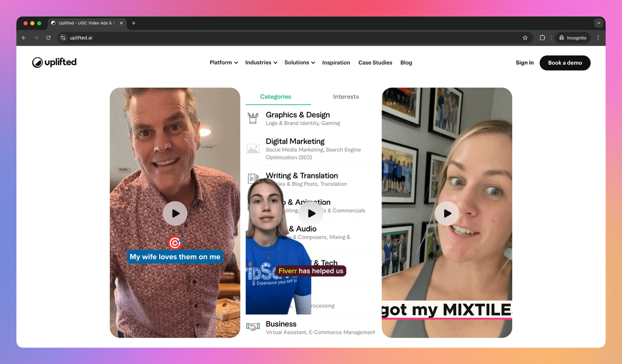Click 'Virtual Assistant, E-Commerce Management' subtitle
This screenshot has height=364, width=622.
pyautogui.click(x=320, y=332)
